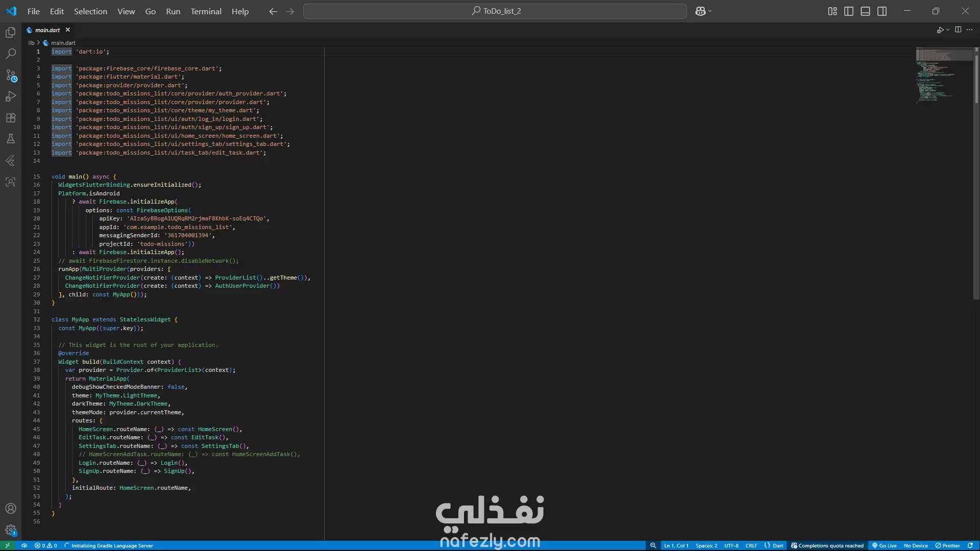Click the cloud sync status bar icon
This screenshot has height=551, width=980.
(x=24, y=545)
